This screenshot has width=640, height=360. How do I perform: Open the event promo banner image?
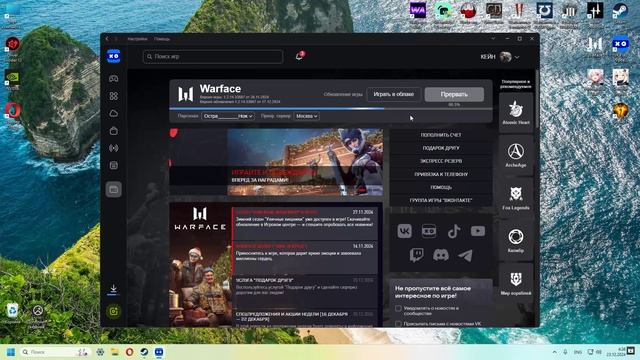point(276,162)
